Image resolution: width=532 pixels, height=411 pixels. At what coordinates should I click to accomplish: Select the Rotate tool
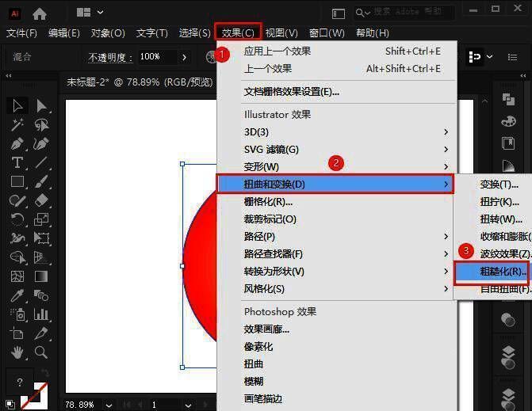[x=17, y=219]
